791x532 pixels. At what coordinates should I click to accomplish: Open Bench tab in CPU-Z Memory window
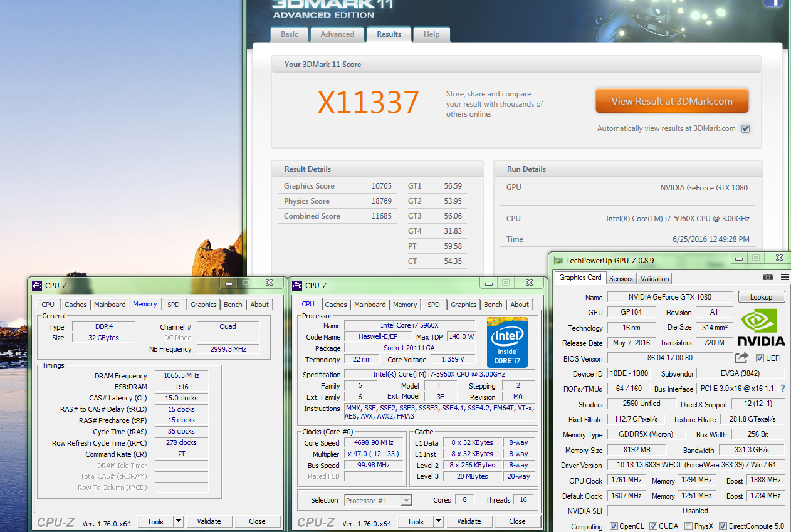point(233,305)
